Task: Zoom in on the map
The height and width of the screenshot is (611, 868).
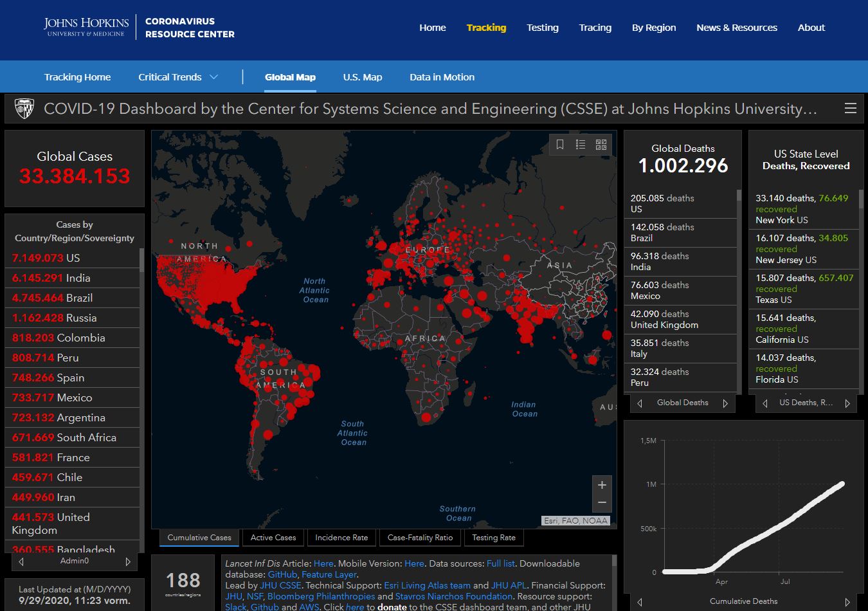Action: [602, 485]
